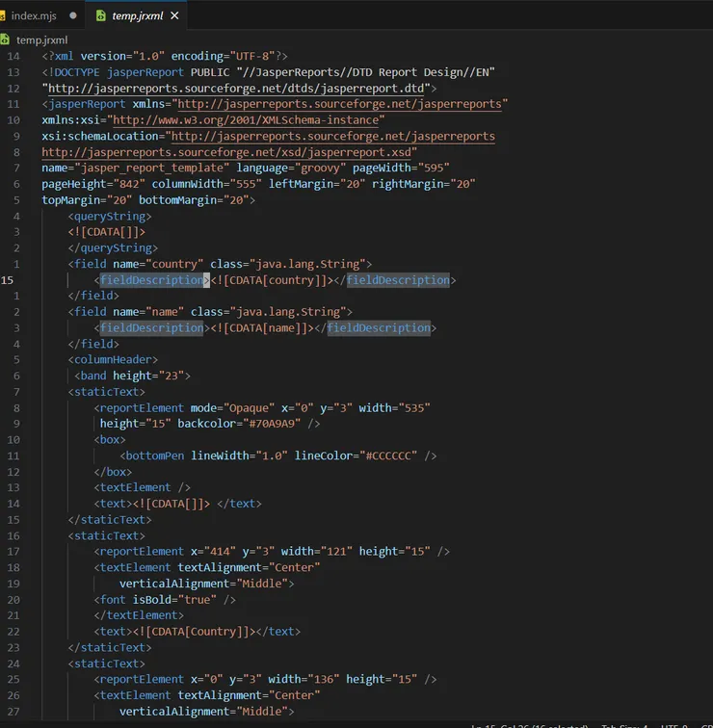
Task: Click the band height="23" line
Action: 132,376
